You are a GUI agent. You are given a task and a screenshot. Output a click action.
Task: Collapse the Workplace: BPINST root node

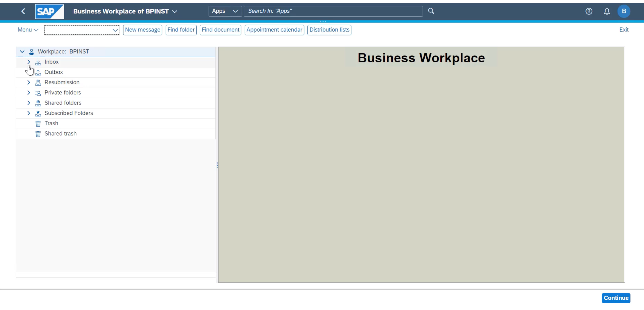[22, 51]
